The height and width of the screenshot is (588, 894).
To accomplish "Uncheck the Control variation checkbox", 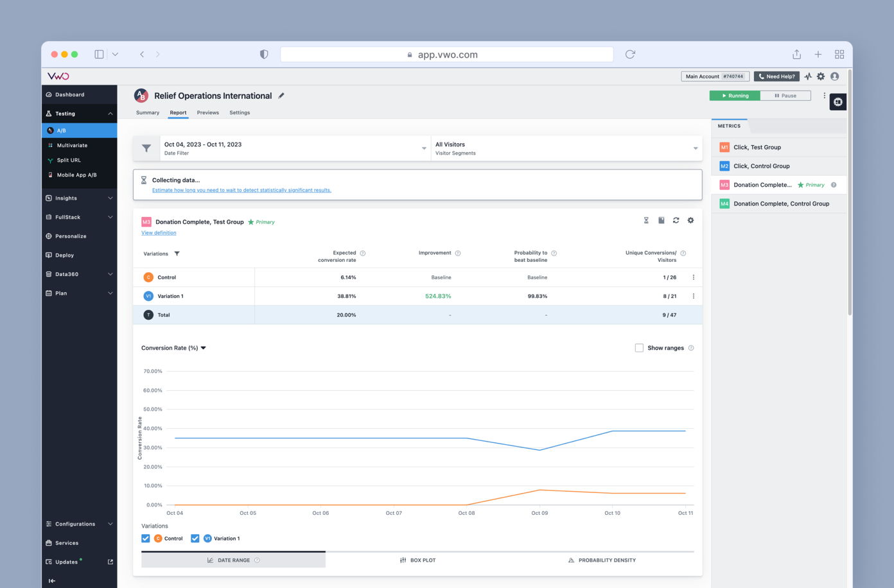I will pos(146,539).
